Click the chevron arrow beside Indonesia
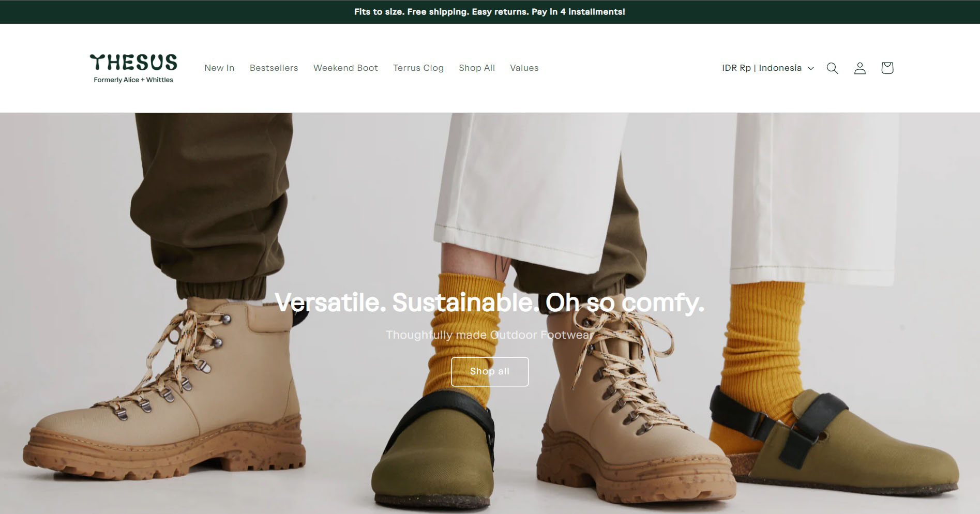This screenshot has height=514, width=980. pyautogui.click(x=811, y=69)
